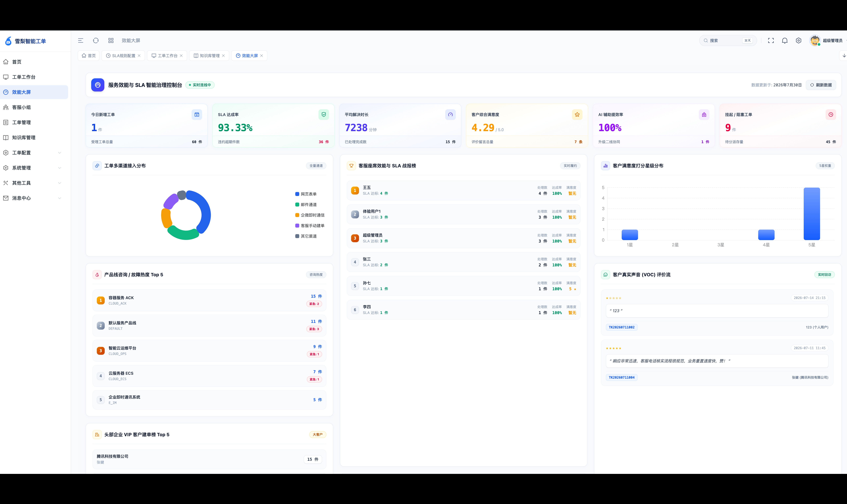This screenshot has width=847, height=504.
Task: Close the 知识库管理 tab
Action: click(224, 56)
